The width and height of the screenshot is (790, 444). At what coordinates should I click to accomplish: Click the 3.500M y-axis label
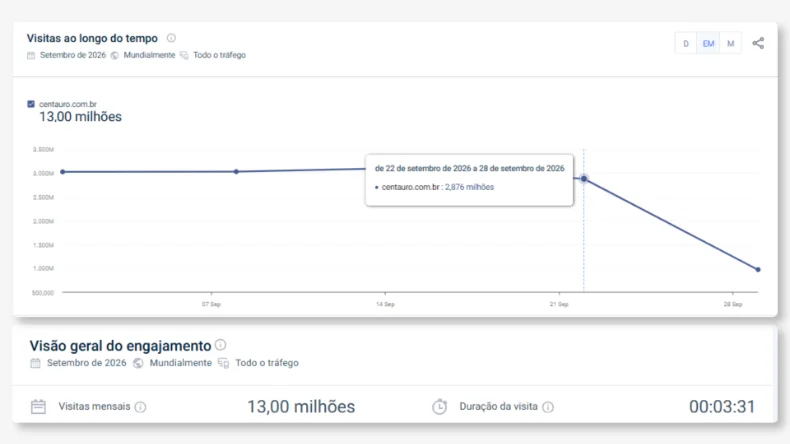click(43, 150)
